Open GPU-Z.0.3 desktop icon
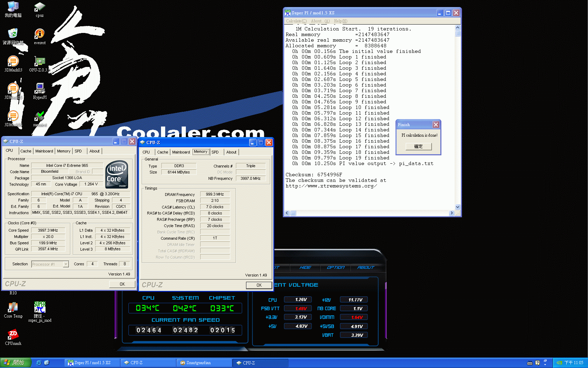The width and height of the screenshot is (588, 368). pos(40,64)
